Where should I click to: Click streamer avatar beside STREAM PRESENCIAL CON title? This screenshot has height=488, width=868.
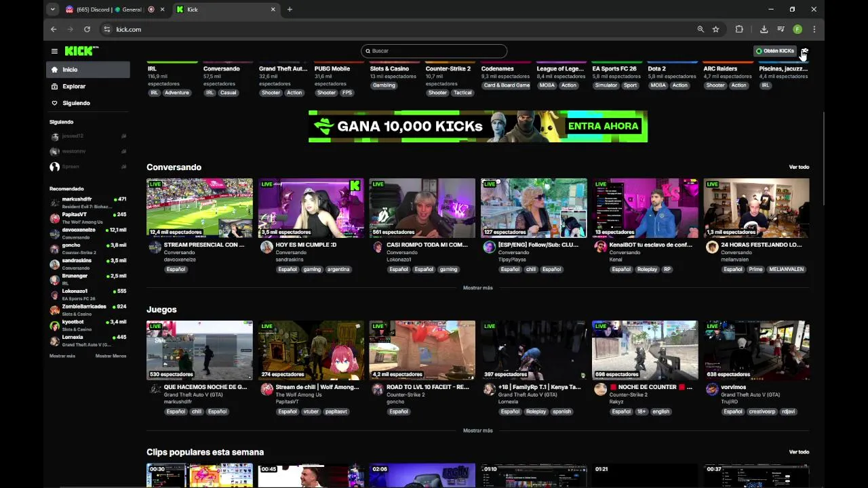pyautogui.click(x=155, y=247)
